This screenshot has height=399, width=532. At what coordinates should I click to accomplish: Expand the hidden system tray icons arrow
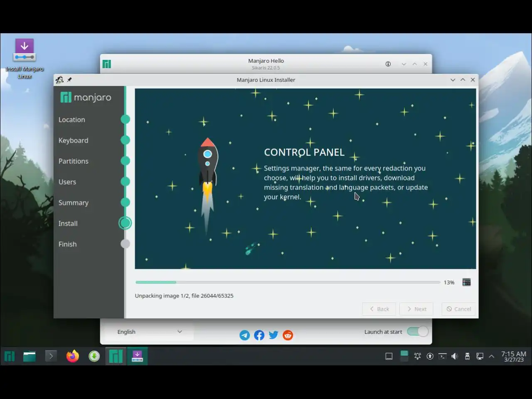coord(492,356)
